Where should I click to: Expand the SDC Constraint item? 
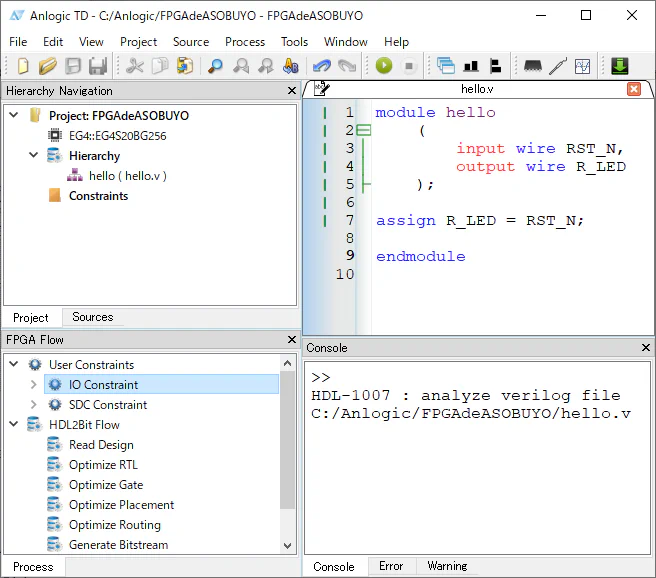click(x=33, y=405)
